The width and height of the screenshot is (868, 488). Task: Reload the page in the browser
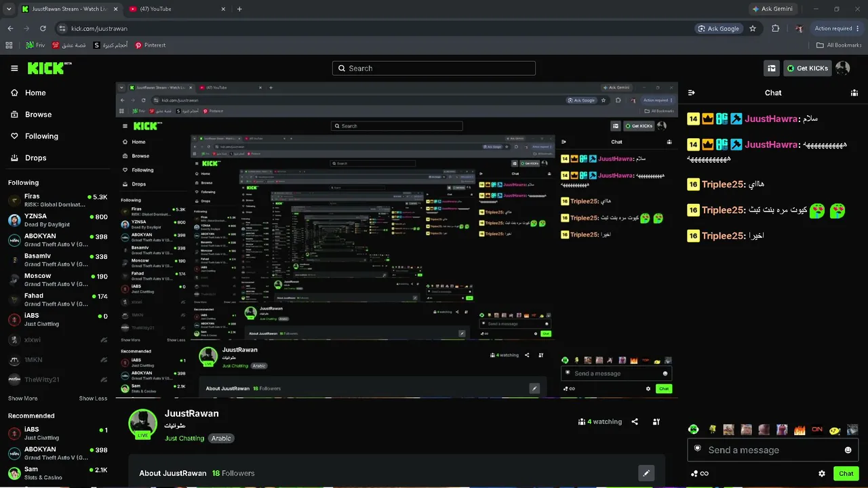click(x=43, y=28)
